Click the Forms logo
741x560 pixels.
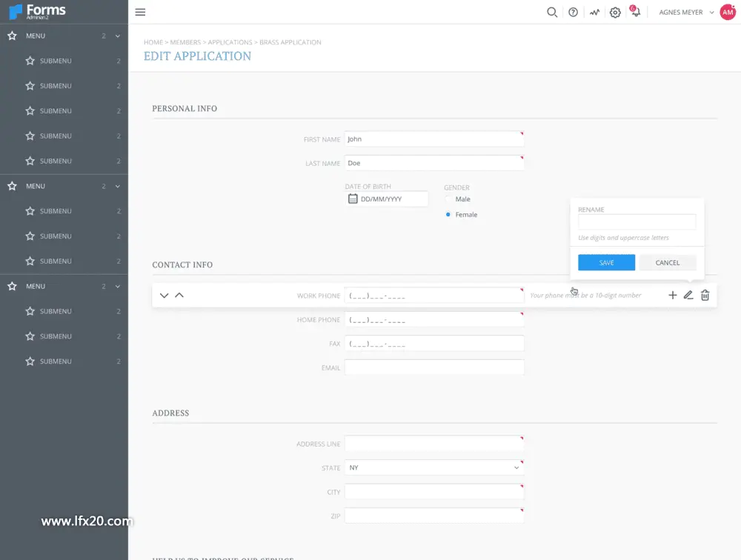click(38, 12)
